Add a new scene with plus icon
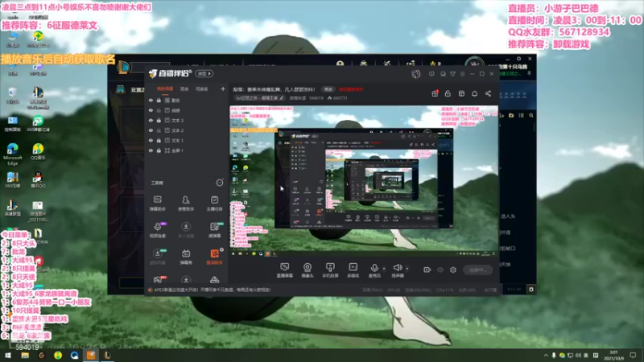The image size is (644, 362). [223, 88]
